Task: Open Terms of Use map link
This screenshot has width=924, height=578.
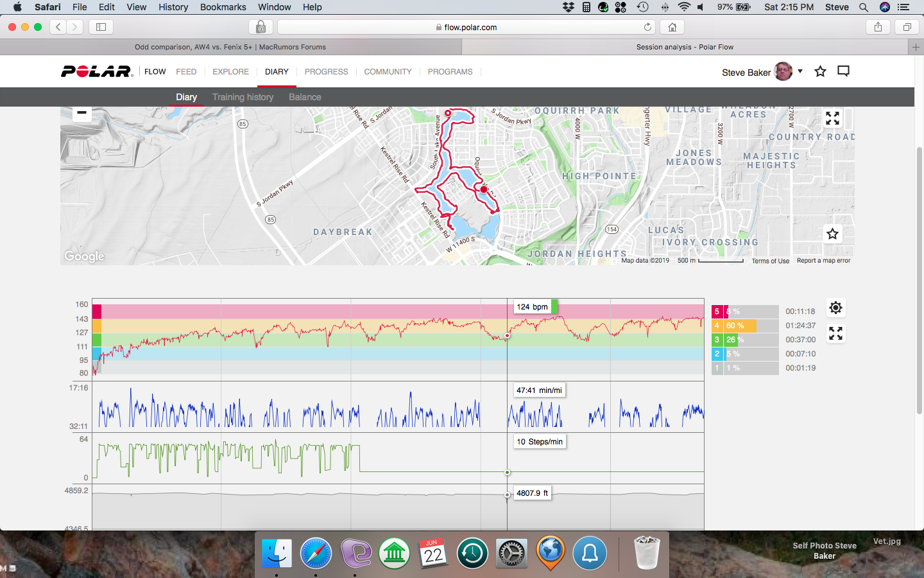Action: [x=771, y=261]
